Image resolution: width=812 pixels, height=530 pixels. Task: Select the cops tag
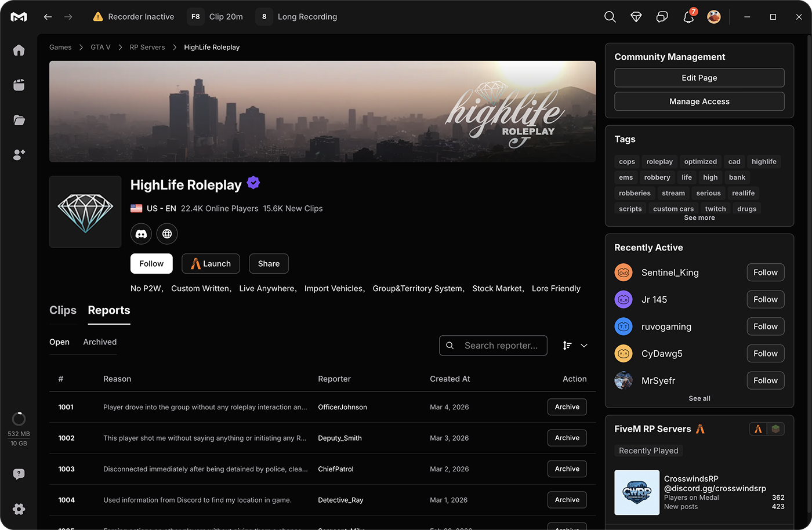tap(627, 162)
